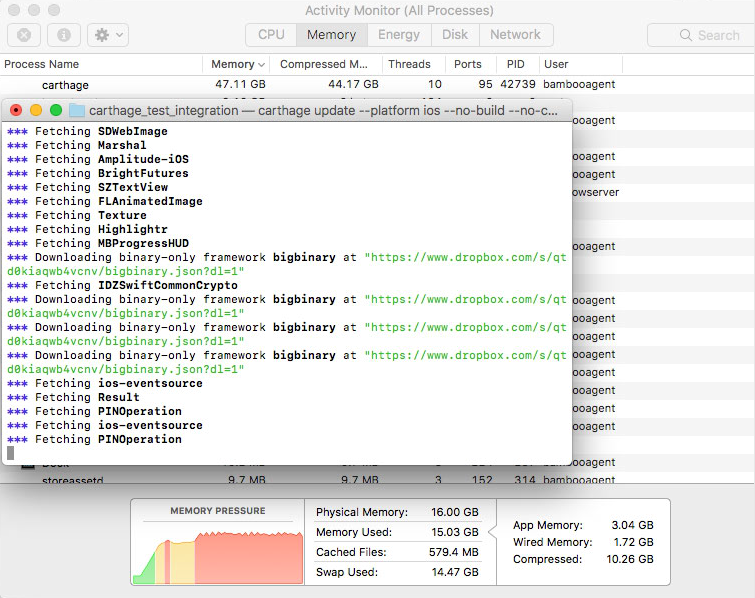Click the Fetching MBProgressHUD line

[x=98, y=243]
